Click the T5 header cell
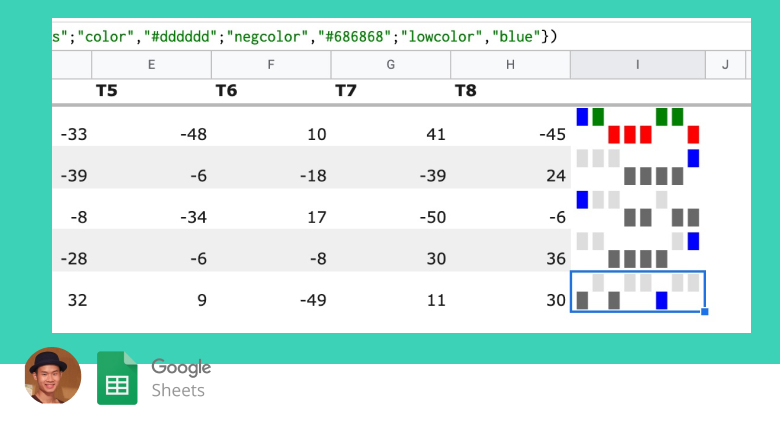 tap(152, 91)
